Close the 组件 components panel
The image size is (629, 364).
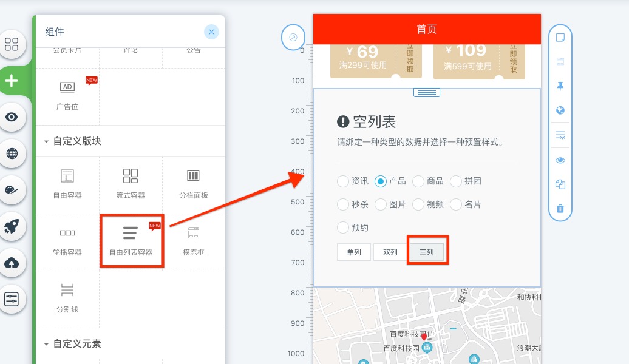[211, 32]
